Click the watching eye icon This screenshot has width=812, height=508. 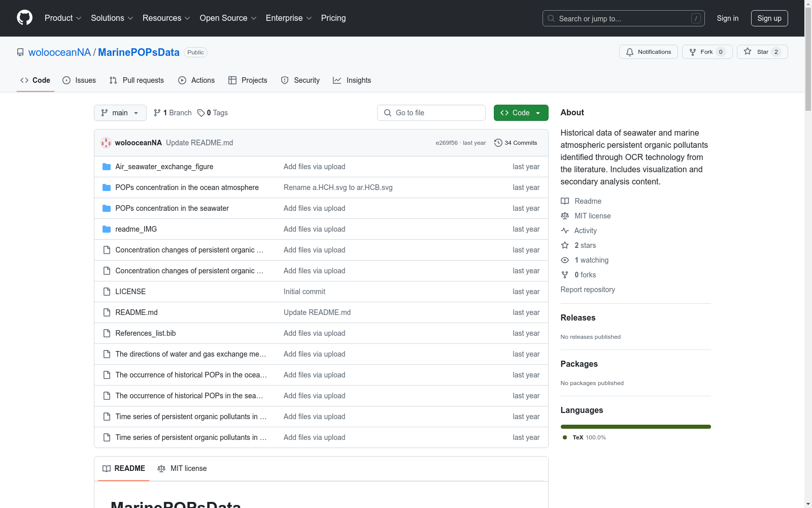coord(565,260)
